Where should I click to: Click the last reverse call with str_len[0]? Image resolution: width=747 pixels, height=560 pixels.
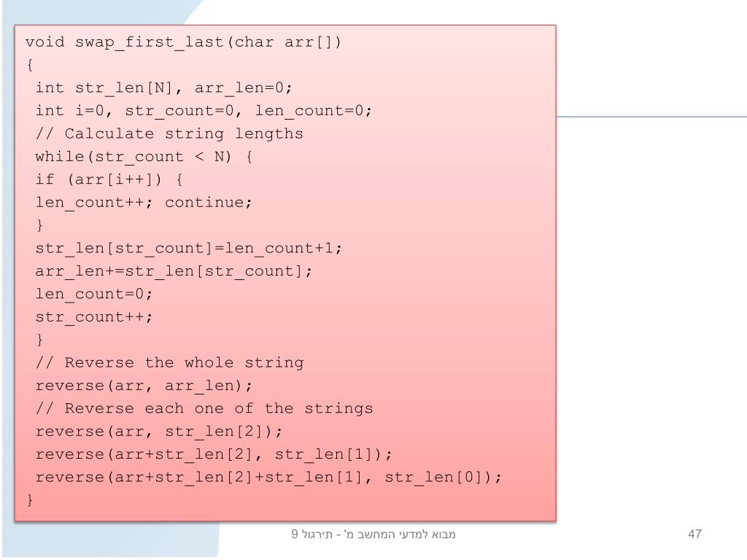268,477
